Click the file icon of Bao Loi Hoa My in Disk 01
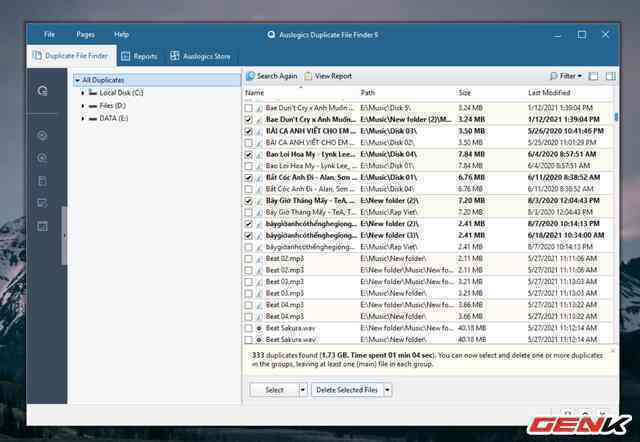The height and width of the screenshot is (442, 640). 259,166
